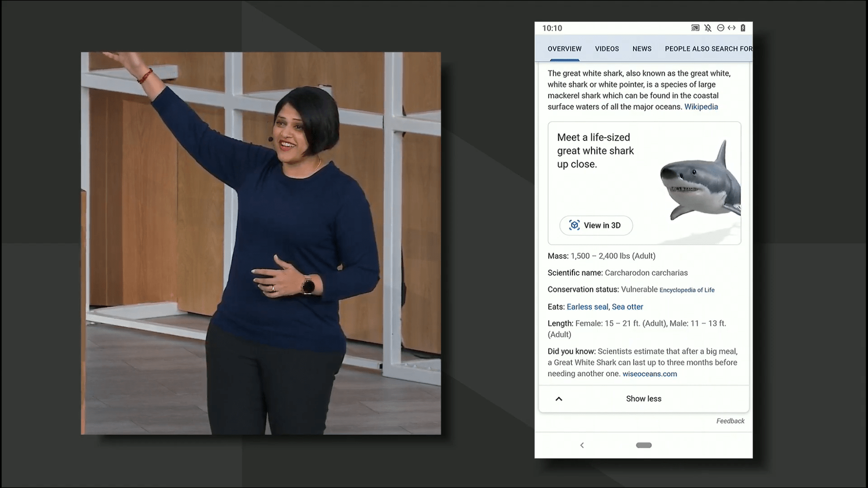Tap the 10:10 clock in status bar
The height and width of the screenshot is (488, 868).
click(x=552, y=28)
